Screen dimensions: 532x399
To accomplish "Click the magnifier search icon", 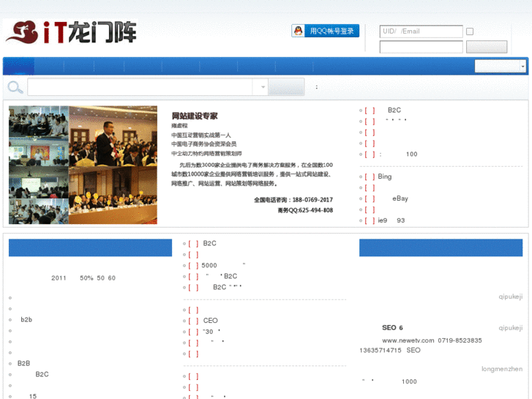I will pyautogui.click(x=15, y=87).
